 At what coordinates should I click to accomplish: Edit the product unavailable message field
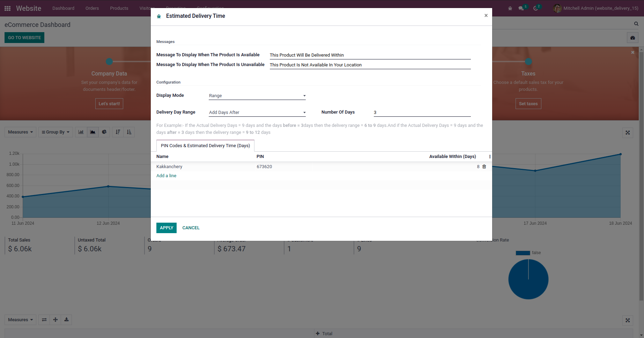pos(370,65)
